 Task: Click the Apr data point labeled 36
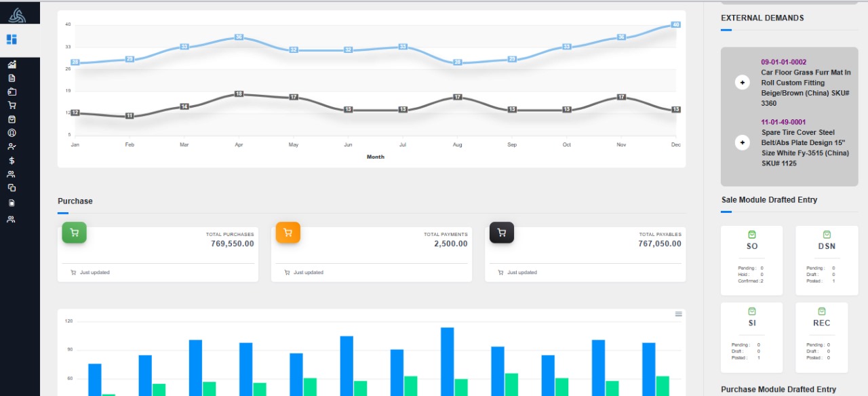(239, 37)
